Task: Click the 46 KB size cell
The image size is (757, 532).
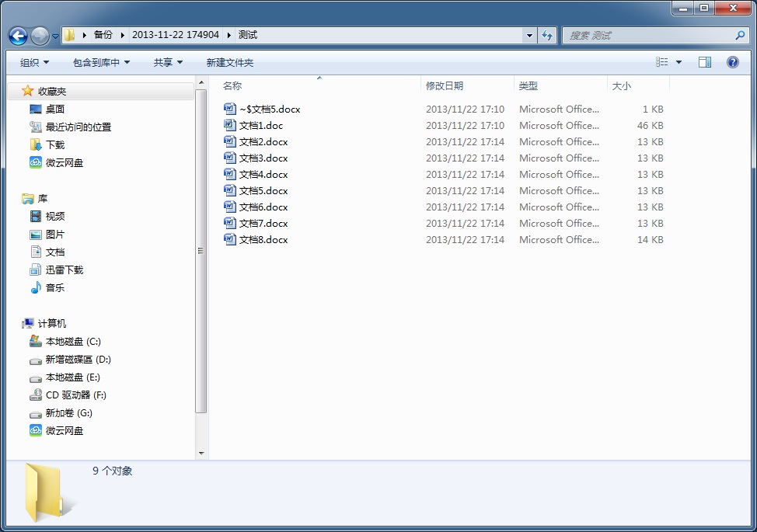Action: [650, 125]
